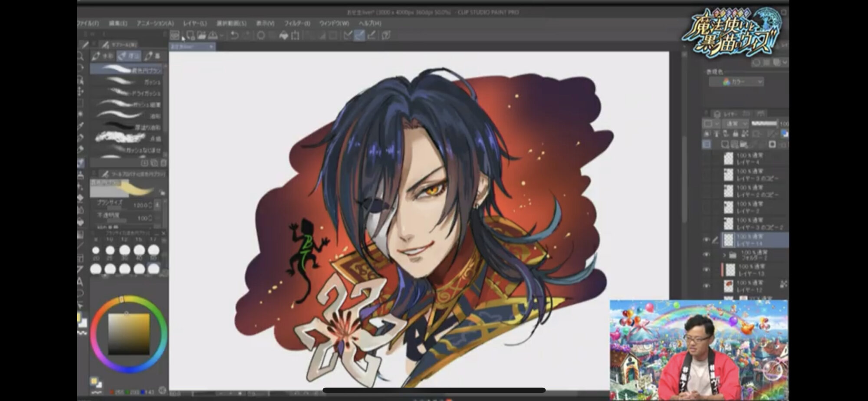The height and width of the screenshot is (401, 868).
Task: Pick a color in the color wheel square
Action: pos(129,334)
